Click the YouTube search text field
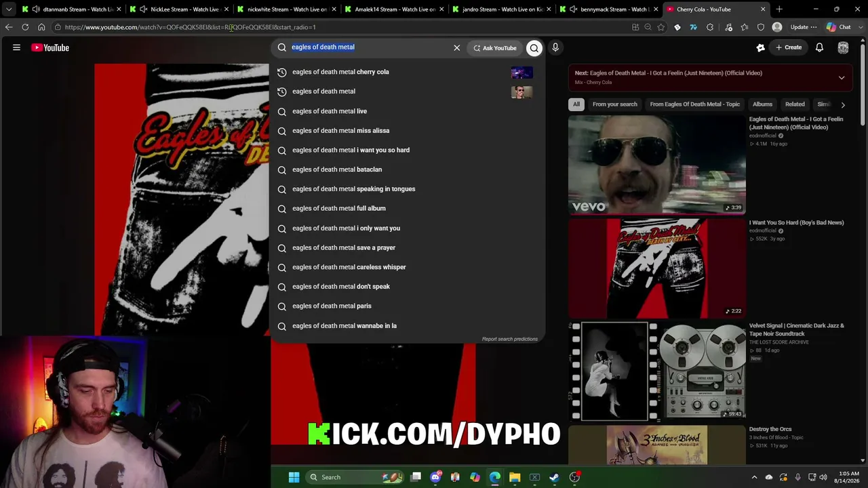This screenshot has height=488, width=868. click(x=366, y=47)
